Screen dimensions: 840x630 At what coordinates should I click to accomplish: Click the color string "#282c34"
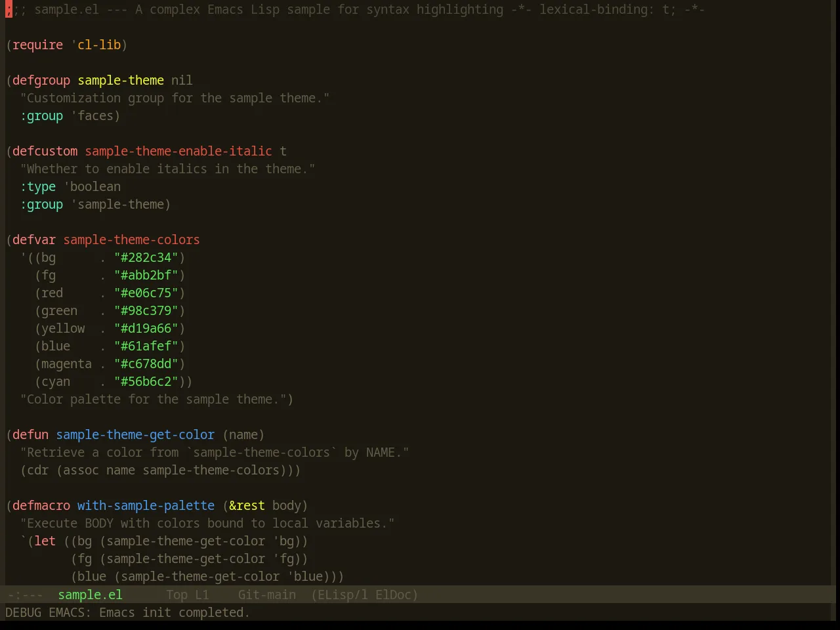pyautogui.click(x=146, y=257)
